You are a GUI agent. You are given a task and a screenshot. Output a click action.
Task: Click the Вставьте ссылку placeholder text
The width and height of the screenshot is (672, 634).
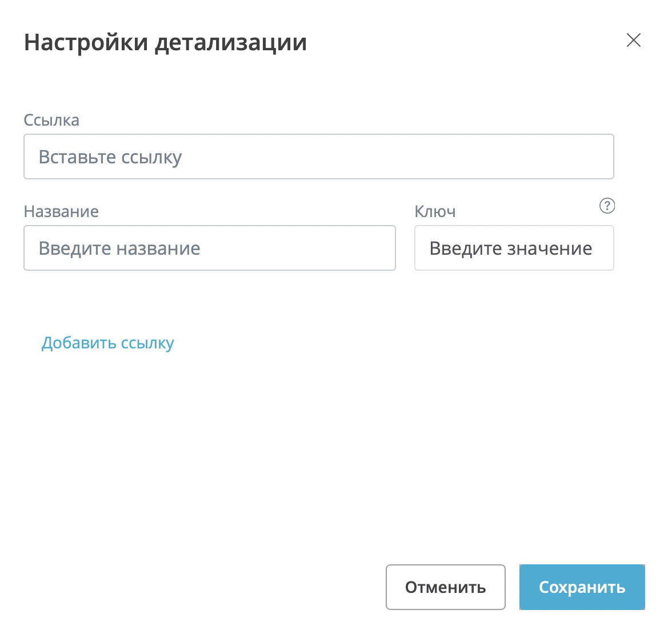[x=110, y=157]
